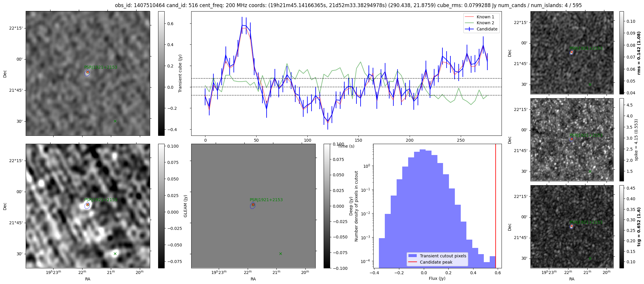644x284 pixels.
Task: Click the candidate marker in the Transient cube image
Action: point(87,72)
